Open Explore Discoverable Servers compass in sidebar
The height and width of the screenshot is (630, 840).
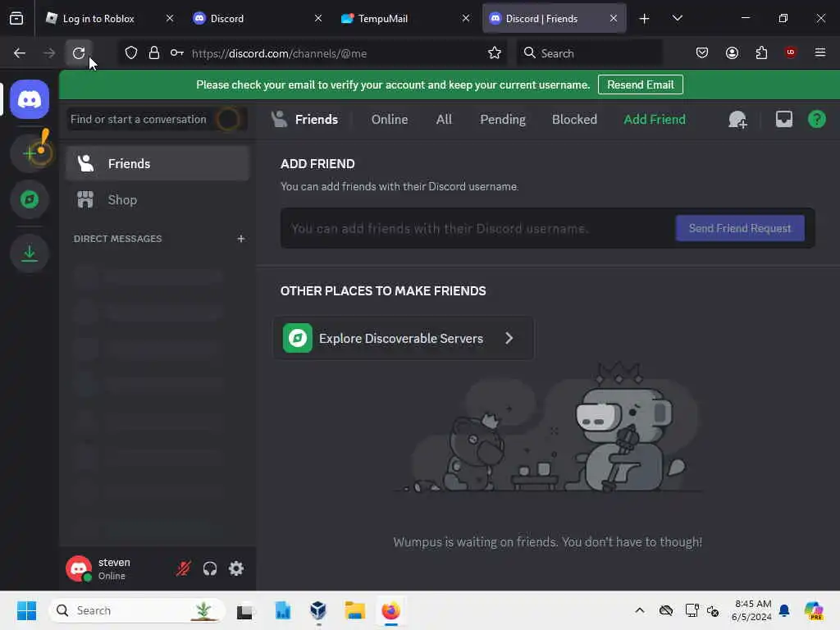point(30,200)
